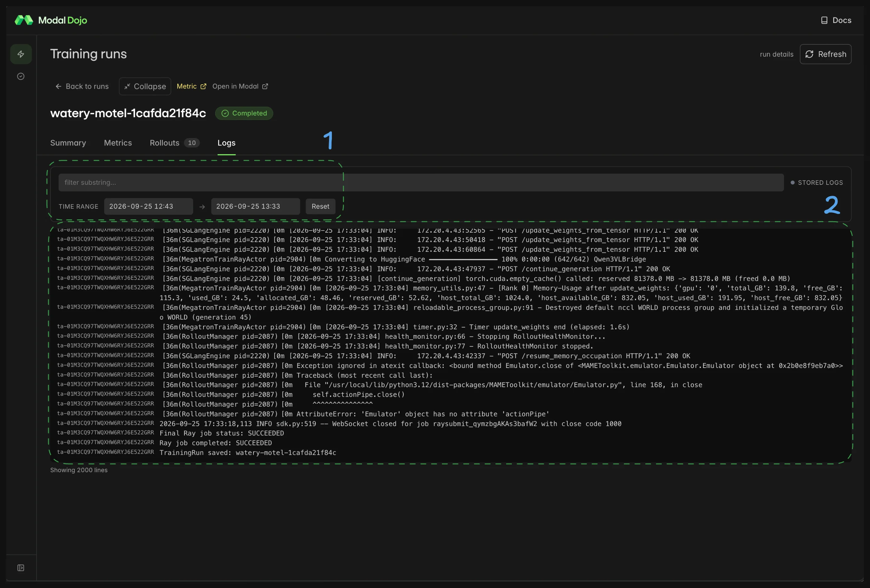
Task: Click the Refresh button
Action: click(x=826, y=54)
